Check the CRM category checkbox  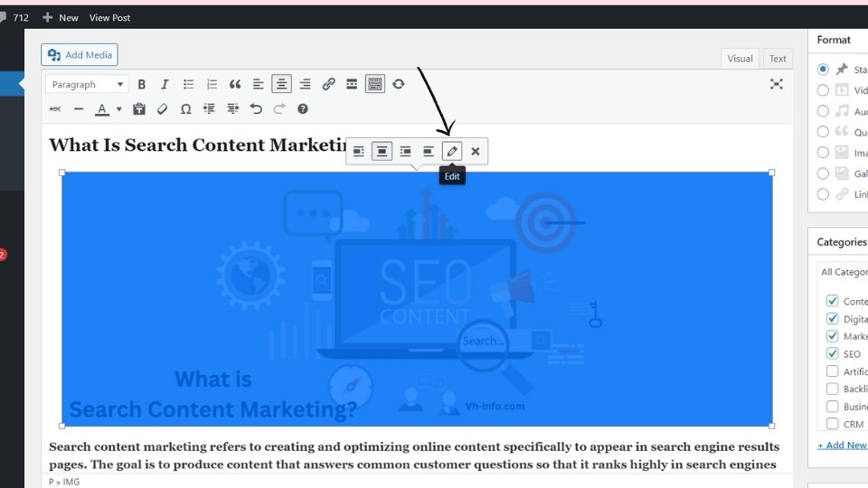(x=832, y=423)
